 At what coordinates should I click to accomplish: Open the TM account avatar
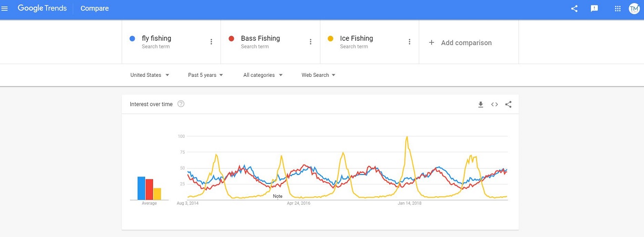(x=634, y=8)
